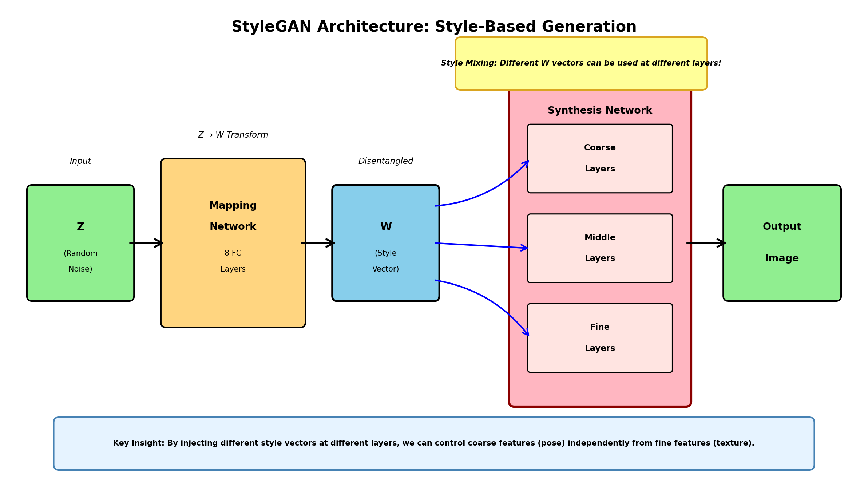The height and width of the screenshot is (486, 868).
Task: Click the '(Random' text under Z
Action: click(80, 253)
